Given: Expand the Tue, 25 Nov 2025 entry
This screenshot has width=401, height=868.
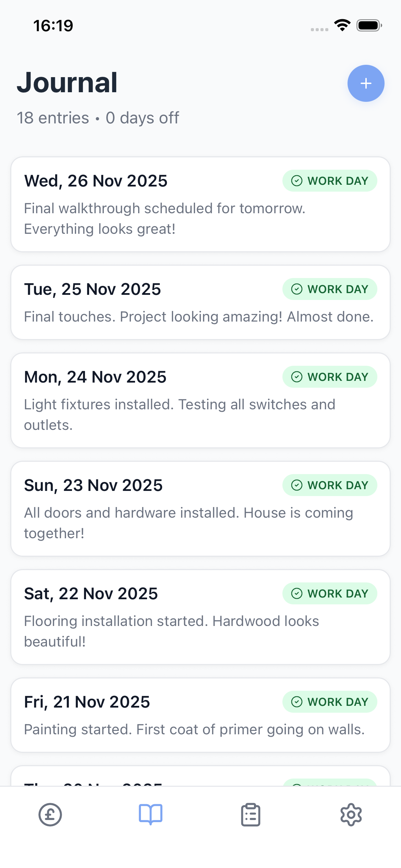Looking at the screenshot, I should [200, 302].
